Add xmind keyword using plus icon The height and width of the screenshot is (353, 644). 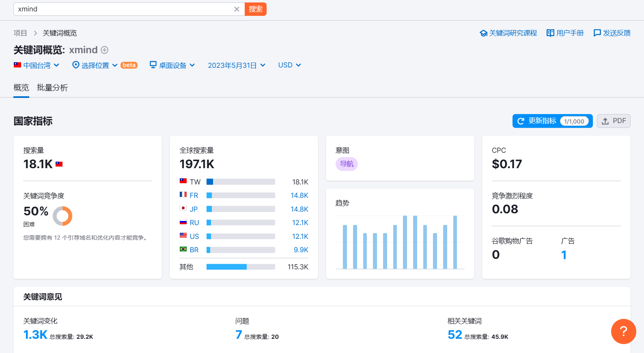[x=105, y=50]
